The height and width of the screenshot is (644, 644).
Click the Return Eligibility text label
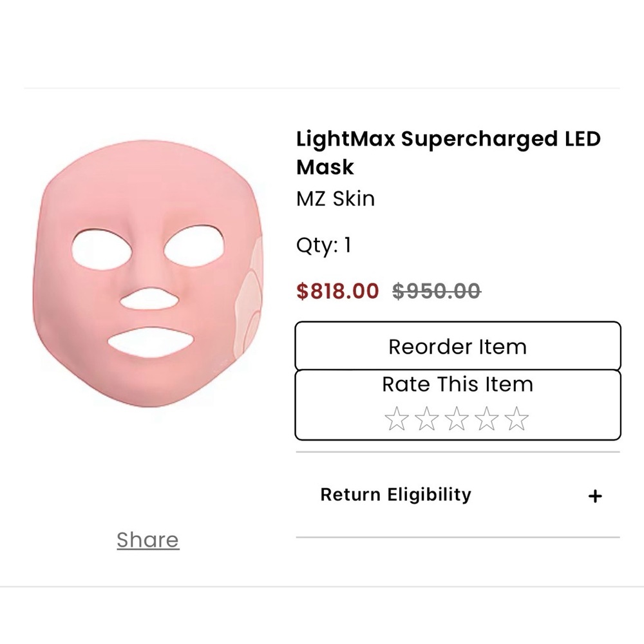click(395, 495)
